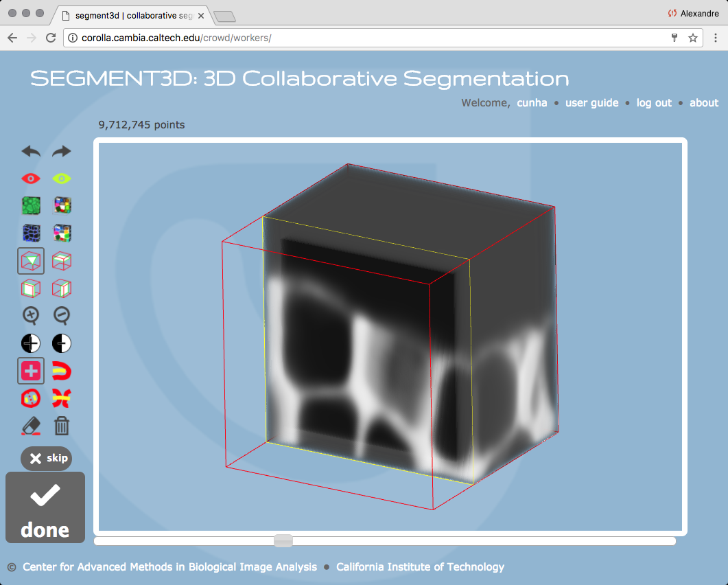Choose the cube top-face slicing icon

point(62,261)
